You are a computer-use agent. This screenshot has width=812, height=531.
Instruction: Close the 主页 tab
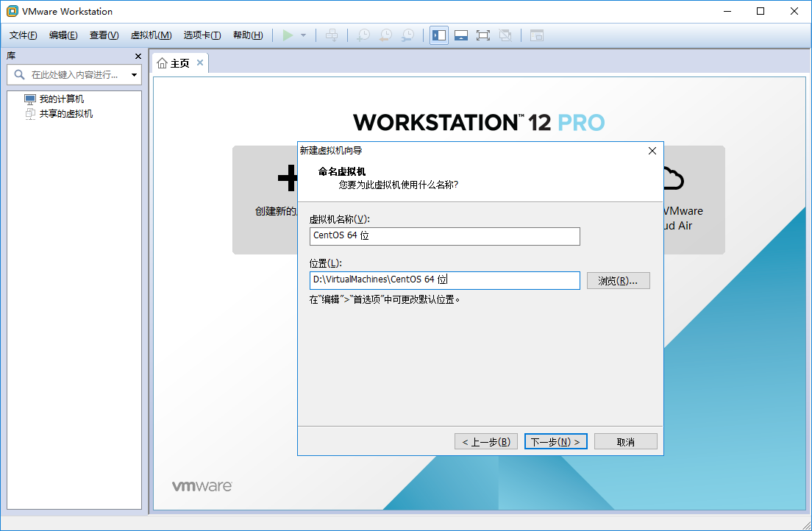tap(200, 63)
